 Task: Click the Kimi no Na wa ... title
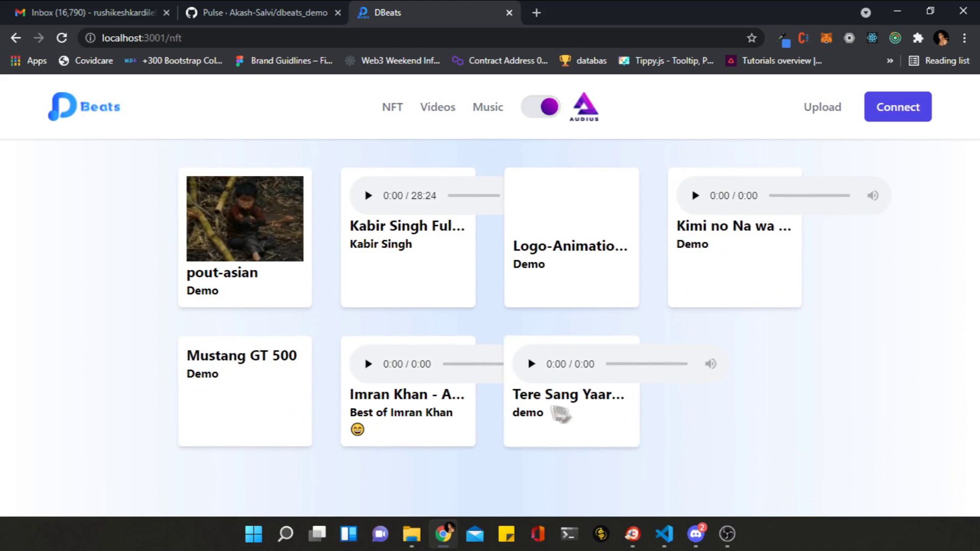click(734, 226)
